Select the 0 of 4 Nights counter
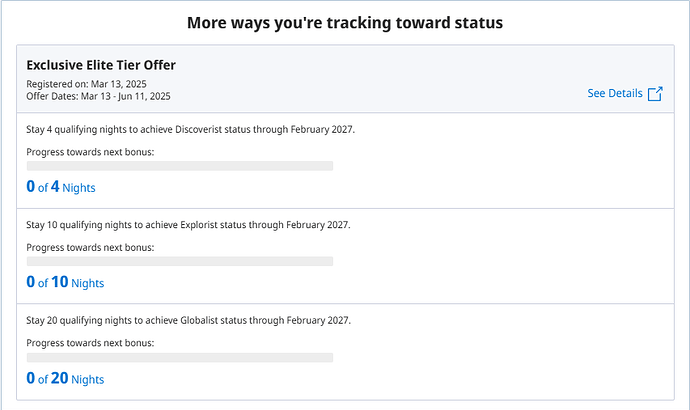This screenshot has width=690, height=410. click(x=61, y=187)
